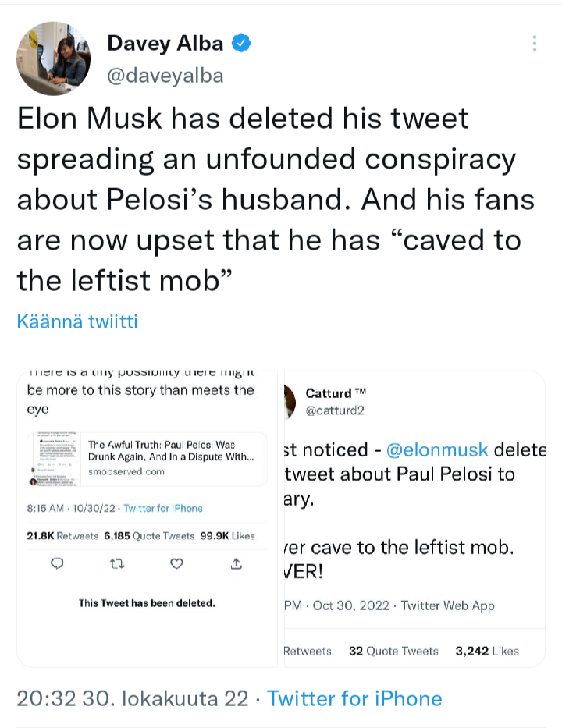The image size is (562, 728).
Task: Open the left deleted tweet image
Action: pyautogui.click(x=147, y=518)
